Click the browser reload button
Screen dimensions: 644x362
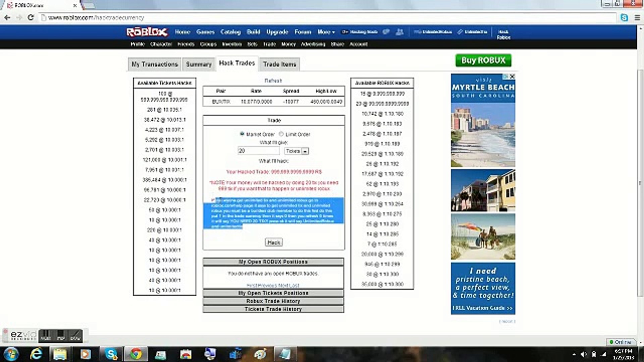31,17
